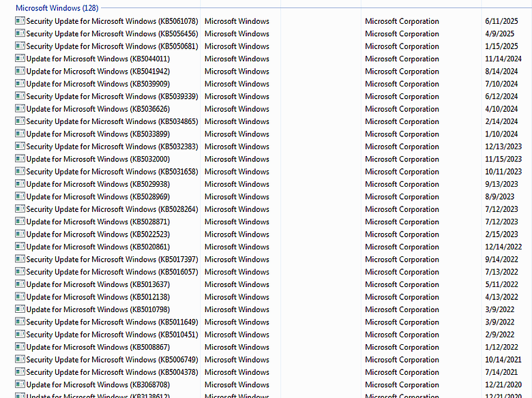The image size is (532, 398).
Task: Click the update icon next to KB5010798
Action: (20, 309)
